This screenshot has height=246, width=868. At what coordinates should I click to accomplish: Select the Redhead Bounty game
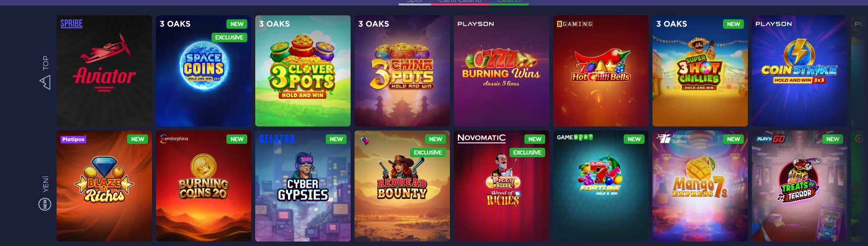click(402, 186)
